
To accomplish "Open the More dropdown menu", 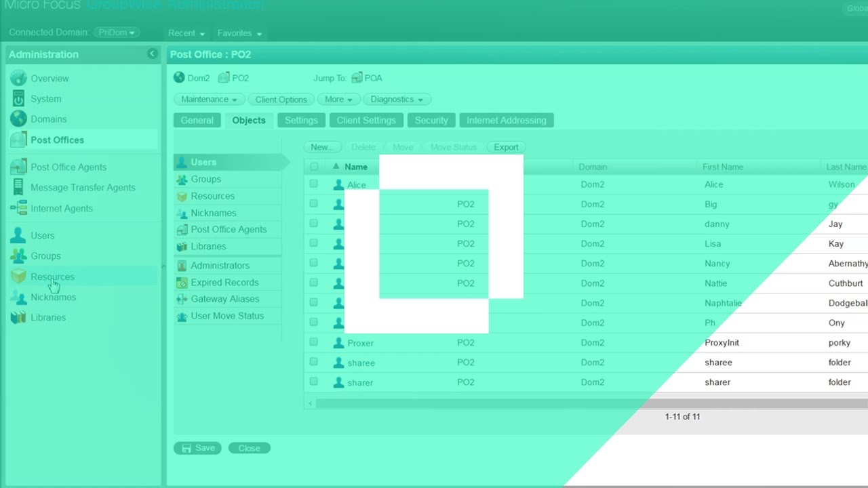I will [x=338, y=99].
